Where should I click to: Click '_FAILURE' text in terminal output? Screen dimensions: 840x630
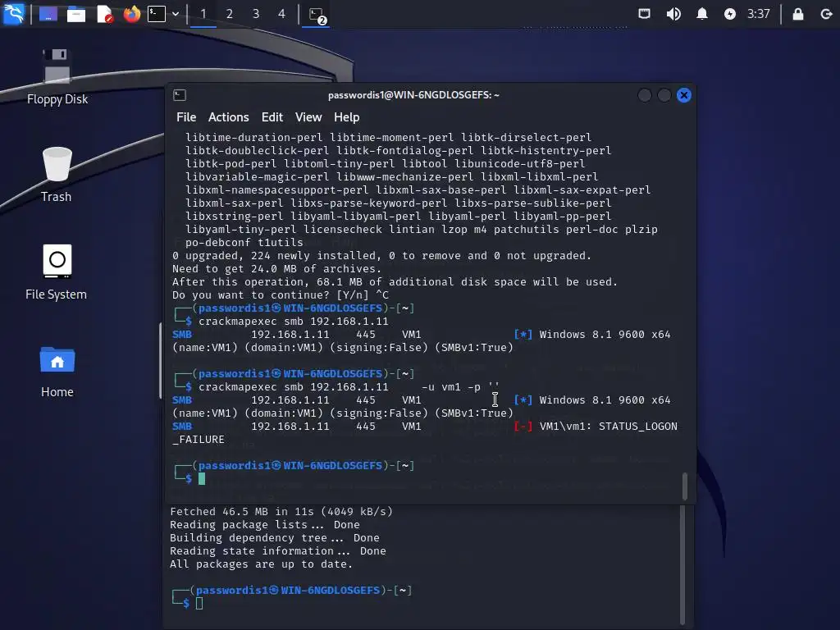[x=199, y=440]
